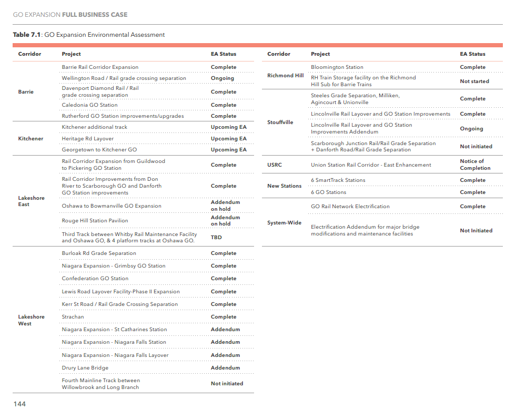Image resolution: width=516 pixels, height=420 pixels.
Task: Click the Kitchener corridor label
Action: pyautogui.click(x=31, y=139)
